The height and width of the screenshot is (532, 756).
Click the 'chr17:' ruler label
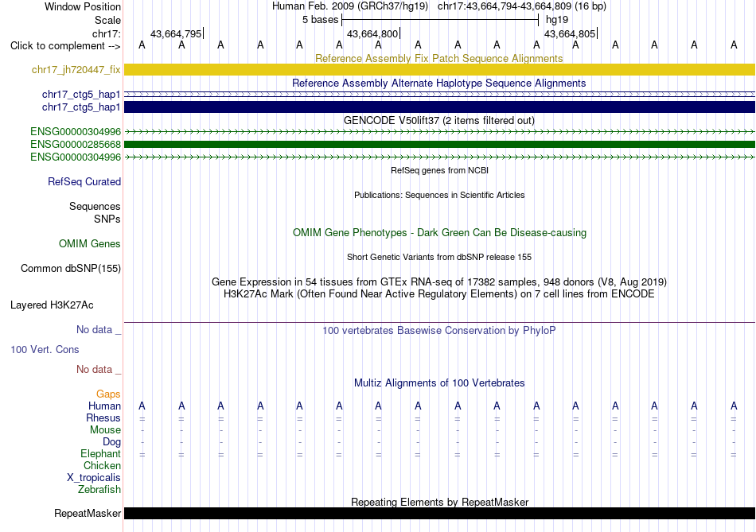pyautogui.click(x=106, y=33)
